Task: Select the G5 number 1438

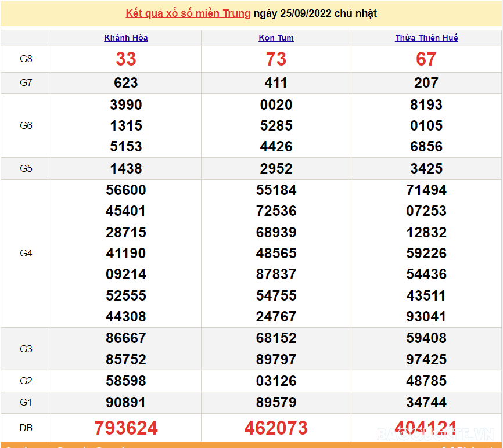Action: 126,169
